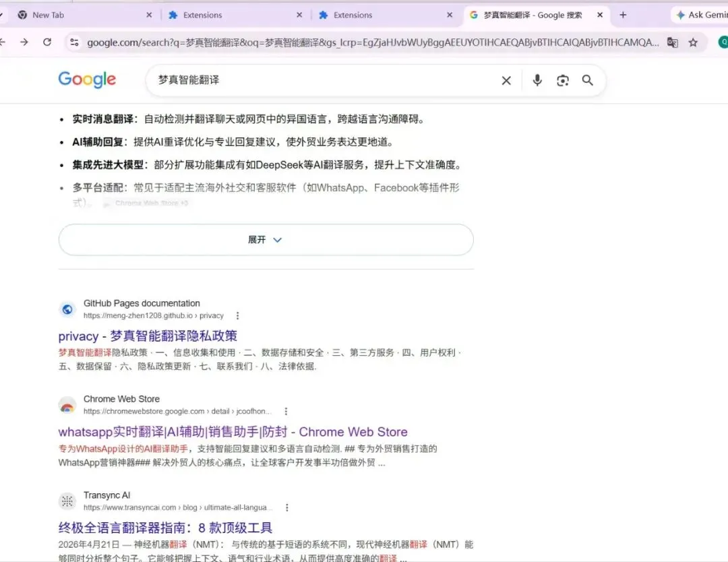
Task: Close the second Extensions tab
Action: pos(450,15)
